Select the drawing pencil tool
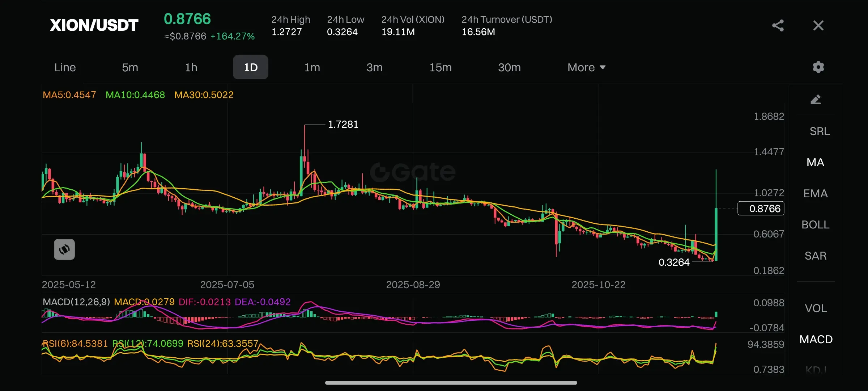The image size is (868, 391). (x=816, y=100)
